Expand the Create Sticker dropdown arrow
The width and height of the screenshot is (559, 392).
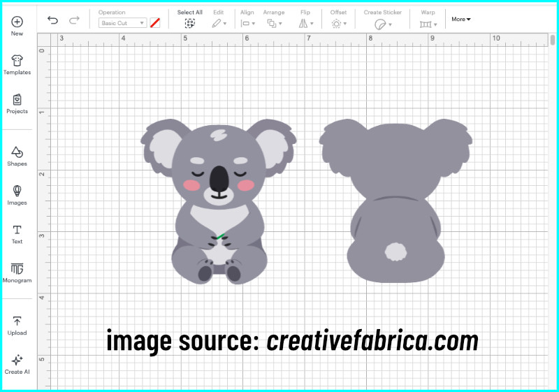click(391, 24)
